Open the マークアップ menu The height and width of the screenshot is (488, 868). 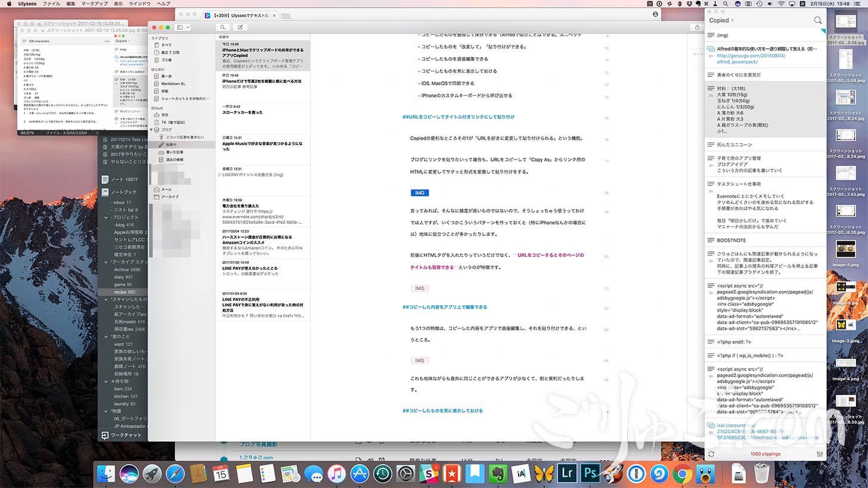click(94, 4)
